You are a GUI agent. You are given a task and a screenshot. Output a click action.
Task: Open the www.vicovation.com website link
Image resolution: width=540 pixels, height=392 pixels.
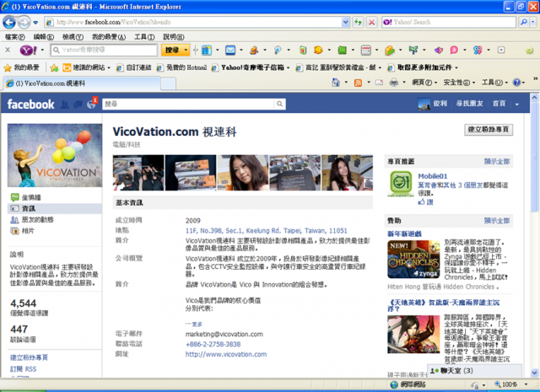(226, 354)
